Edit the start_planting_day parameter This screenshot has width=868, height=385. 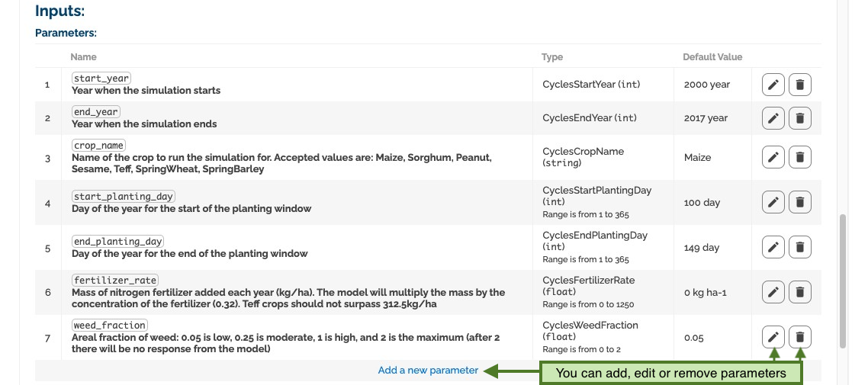(773, 203)
